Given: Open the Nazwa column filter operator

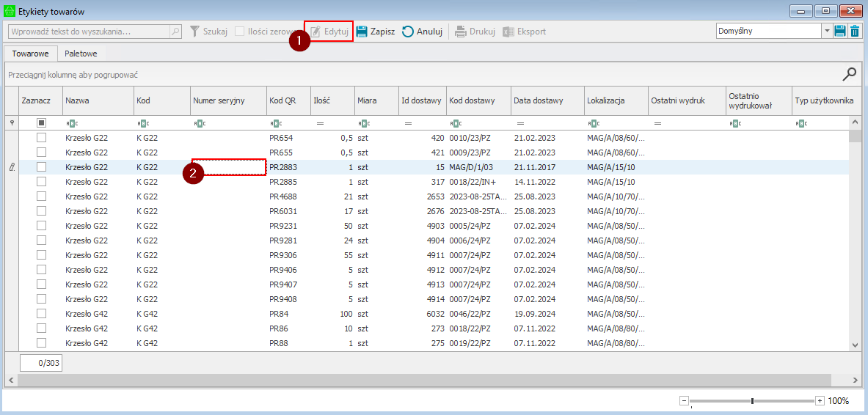Looking at the screenshot, I should (x=71, y=123).
